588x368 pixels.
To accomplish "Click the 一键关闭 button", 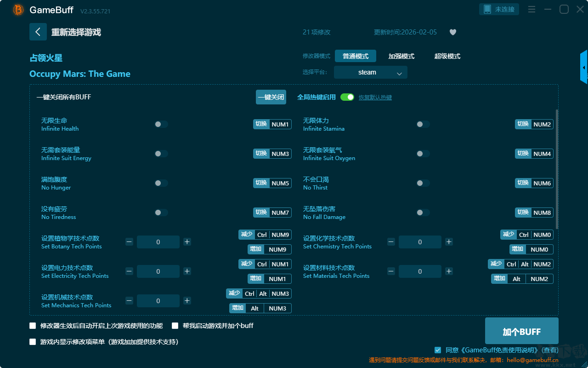I will [x=271, y=97].
